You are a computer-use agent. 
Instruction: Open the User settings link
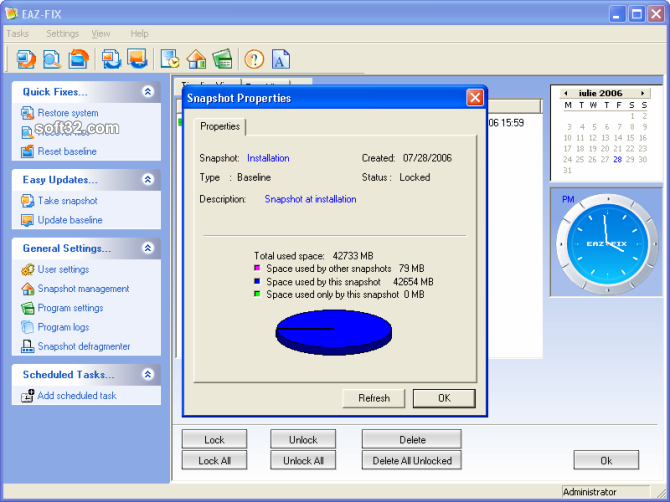(63, 270)
